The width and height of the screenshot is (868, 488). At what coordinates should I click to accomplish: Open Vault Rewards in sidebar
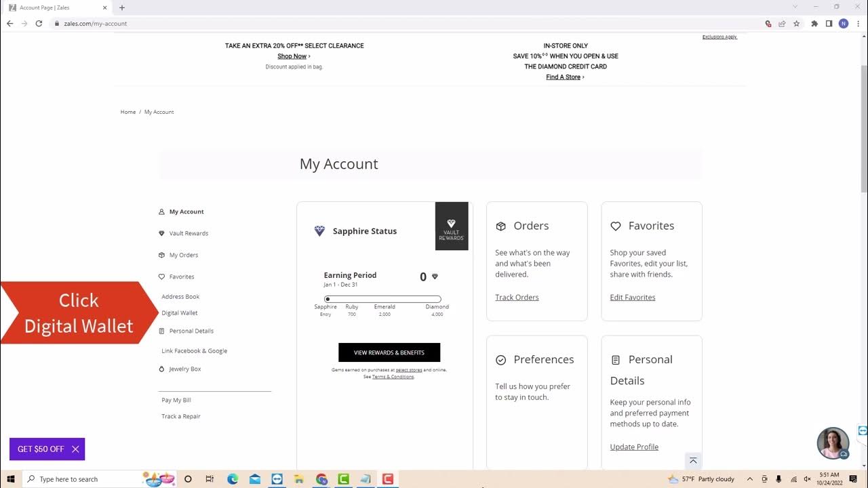point(189,233)
